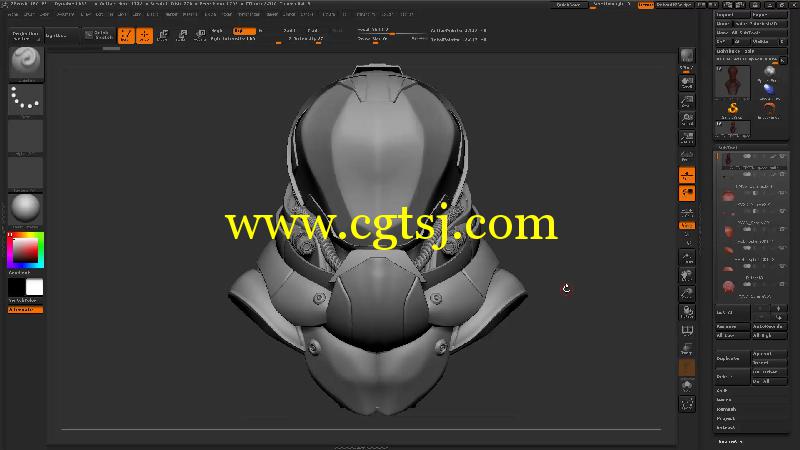Toggle the Mrgb mode button

point(217,31)
